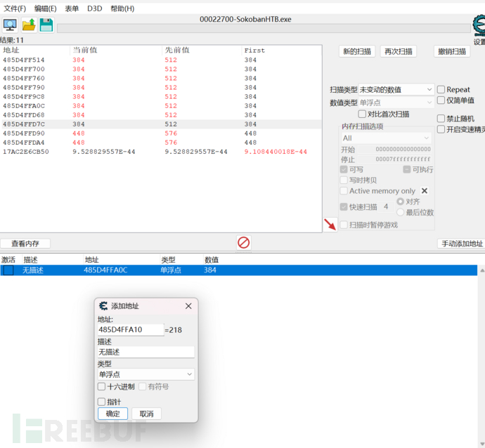Screen dimensions: 485x448
Task: Click the First column header
Action: 281,50
